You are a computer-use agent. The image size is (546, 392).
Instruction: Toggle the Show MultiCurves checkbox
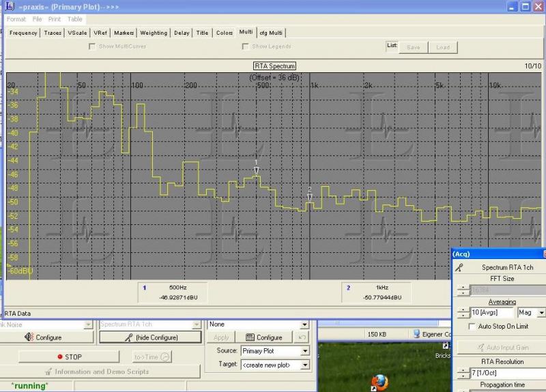coord(93,46)
